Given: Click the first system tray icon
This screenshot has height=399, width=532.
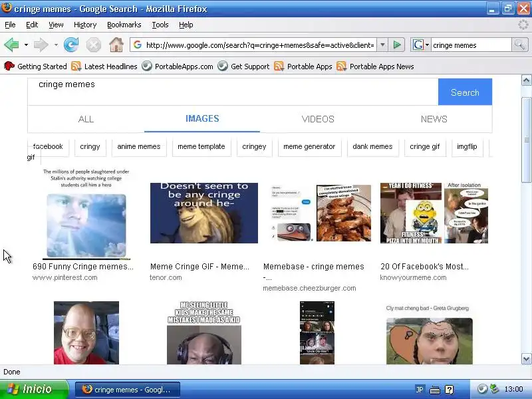Looking at the screenshot, I should point(481,389).
